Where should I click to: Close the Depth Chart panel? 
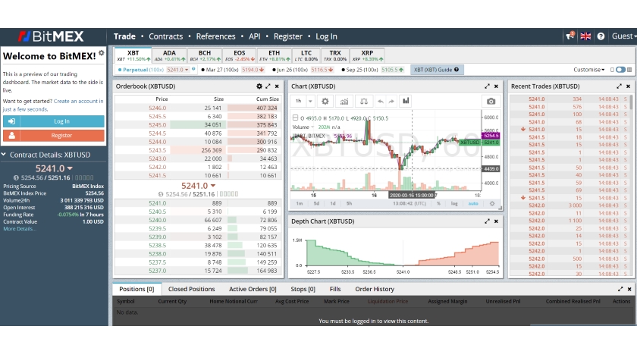point(496,221)
